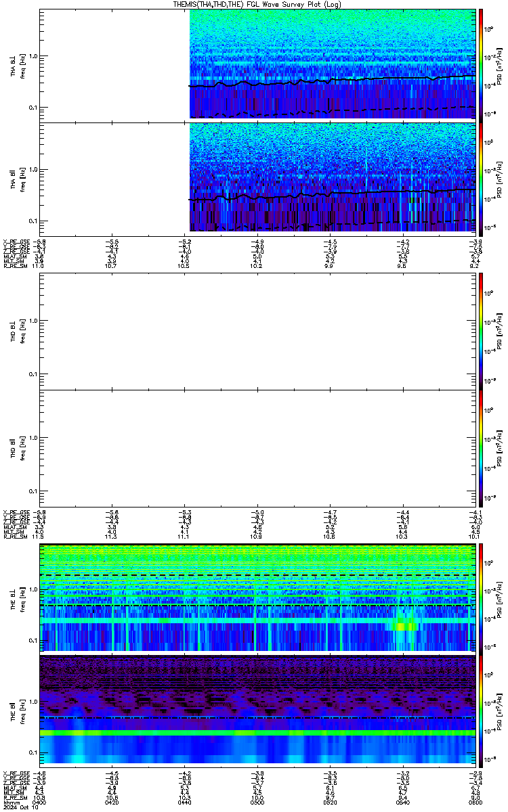Click the 0400 time tick label
Viewport: 508px width, 812px height.
(x=40, y=802)
